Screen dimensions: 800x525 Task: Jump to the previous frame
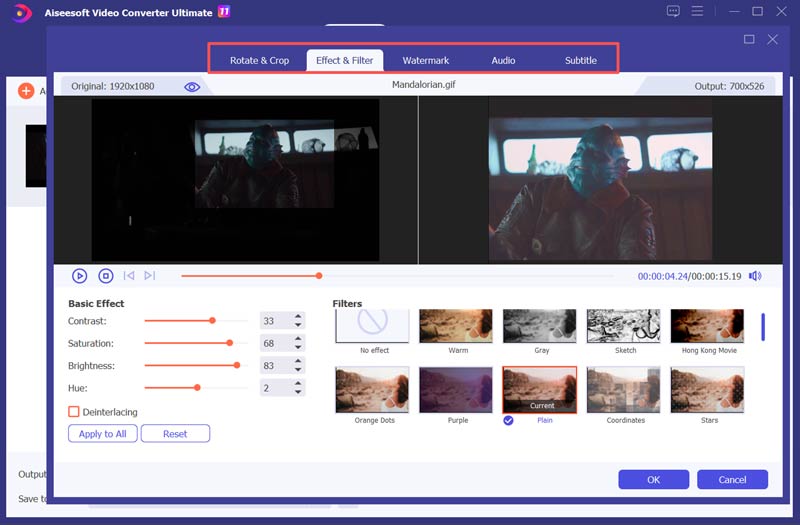[129, 276]
